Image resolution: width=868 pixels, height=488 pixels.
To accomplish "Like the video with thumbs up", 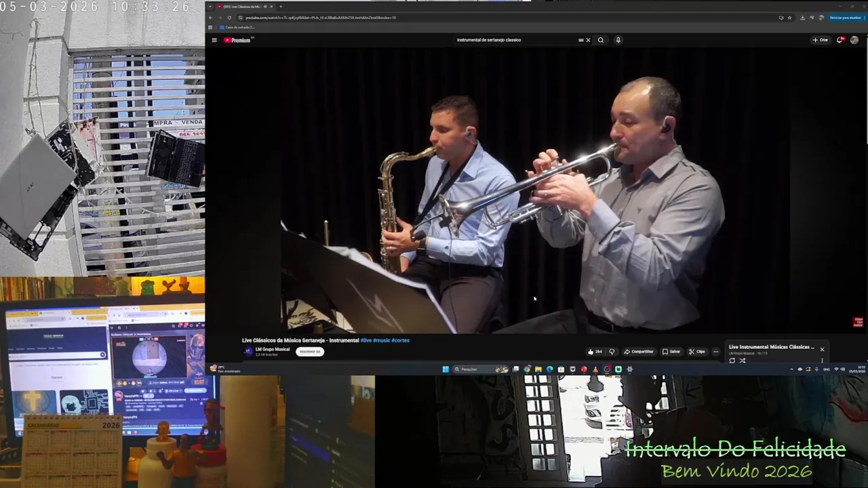I will [595, 352].
